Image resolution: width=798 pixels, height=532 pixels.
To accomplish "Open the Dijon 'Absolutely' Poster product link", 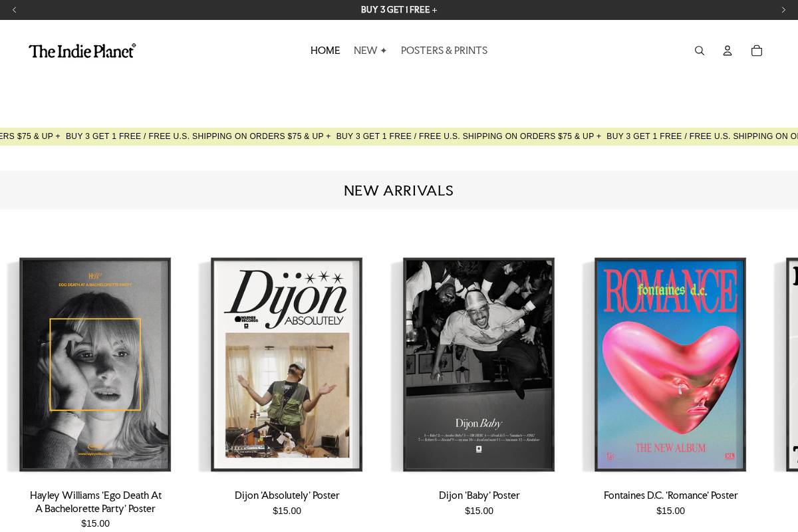I will (287, 495).
